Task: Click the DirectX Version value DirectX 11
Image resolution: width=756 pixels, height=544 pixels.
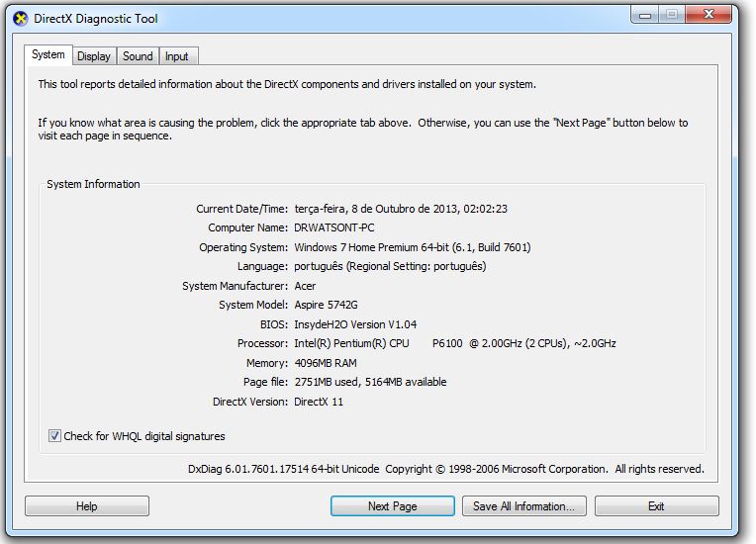Action: pyautogui.click(x=319, y=402)
